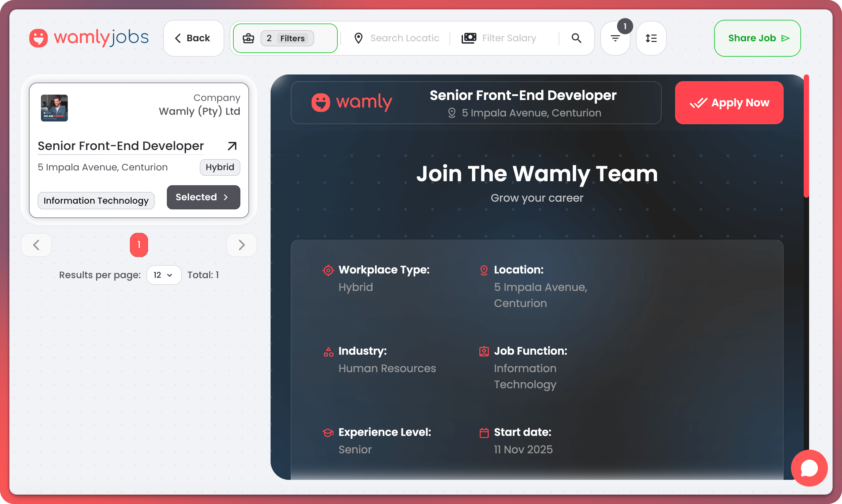Click the search magnifier icon
The height and width of the screenshot is (504, 842).
pos(576,38)
